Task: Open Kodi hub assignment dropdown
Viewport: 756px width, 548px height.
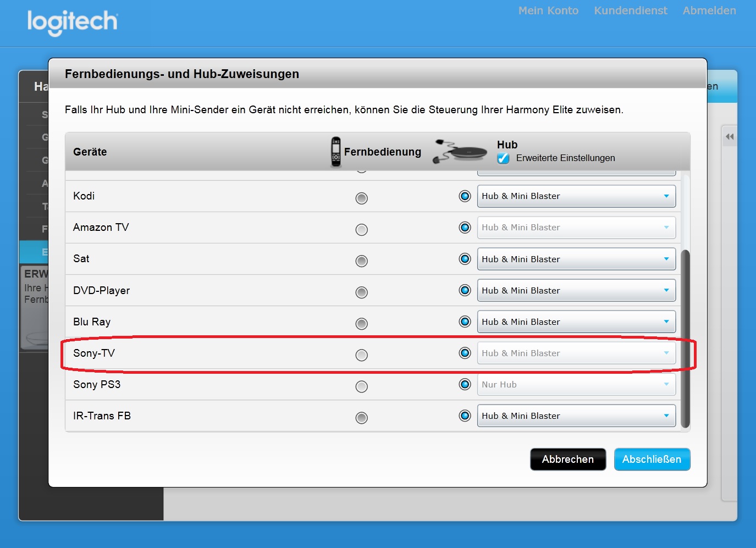Action: (x=576, y=196)
